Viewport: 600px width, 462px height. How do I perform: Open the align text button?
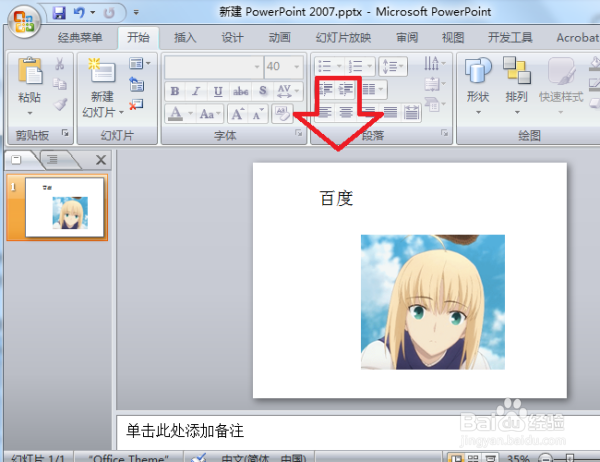tap(435, 83)
